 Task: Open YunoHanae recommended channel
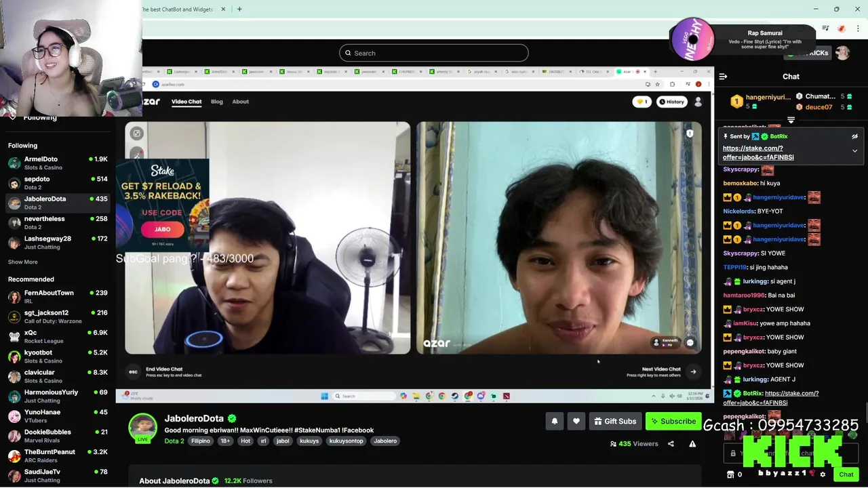click(58, 415)
